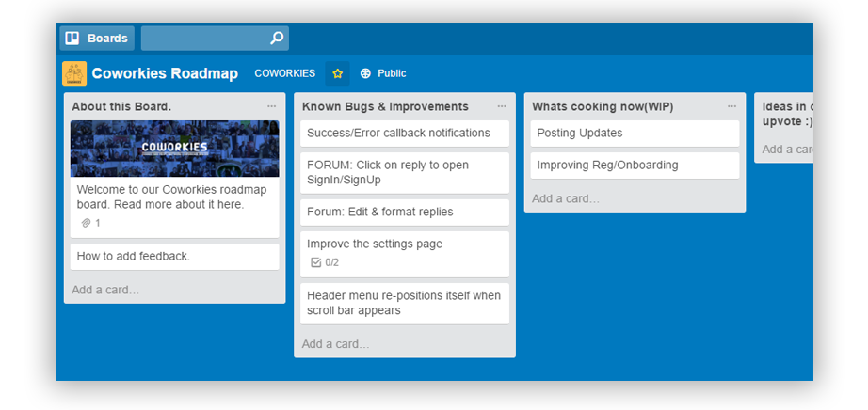Viewport: 868px width, 410px height.
Task: Click the search magnifier icon
Action: point(277,39)
